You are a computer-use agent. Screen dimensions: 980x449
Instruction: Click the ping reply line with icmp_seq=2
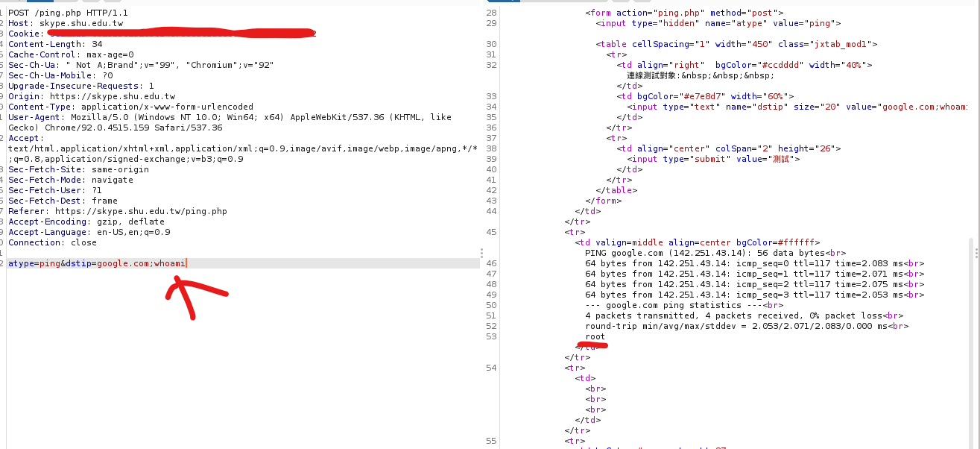click(754, 284)
